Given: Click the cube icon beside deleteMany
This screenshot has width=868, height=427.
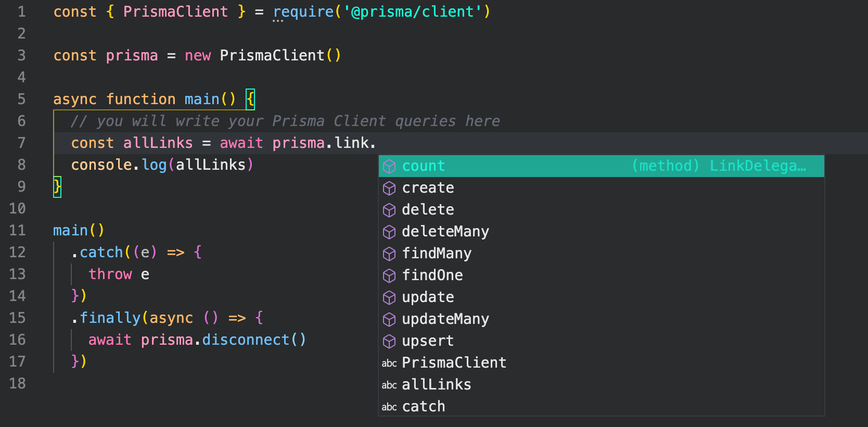Looking at the screenshot, I should pos(389,232).
